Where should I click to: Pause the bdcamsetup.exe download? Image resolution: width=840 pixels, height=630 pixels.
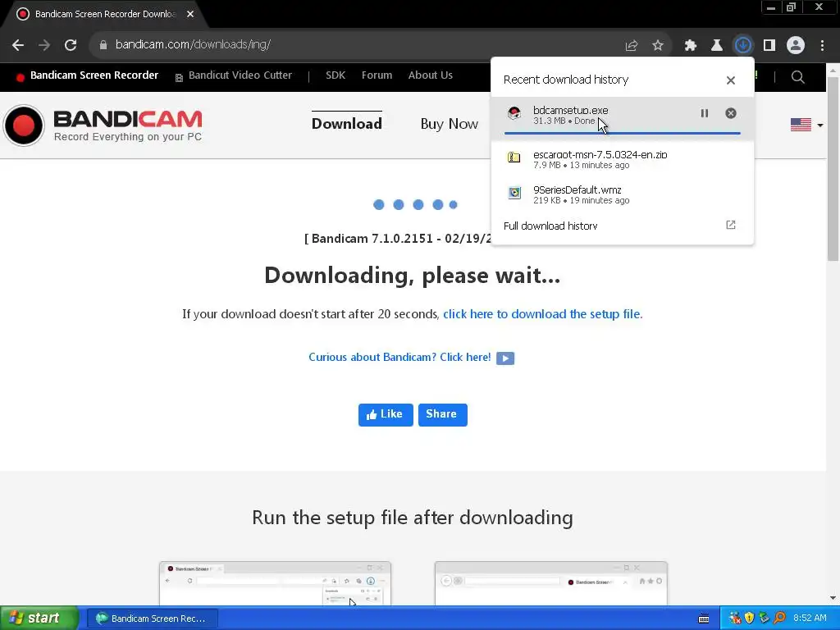click(705, 113)
